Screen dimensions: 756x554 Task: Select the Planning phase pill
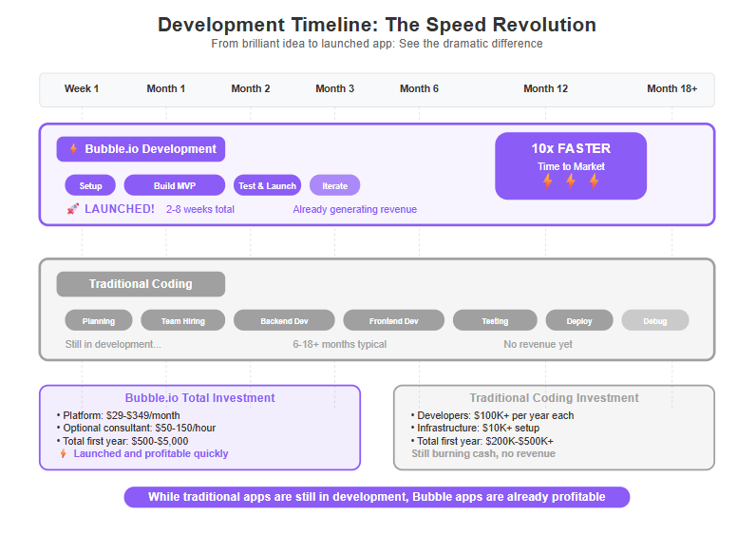tap(99, 320)
